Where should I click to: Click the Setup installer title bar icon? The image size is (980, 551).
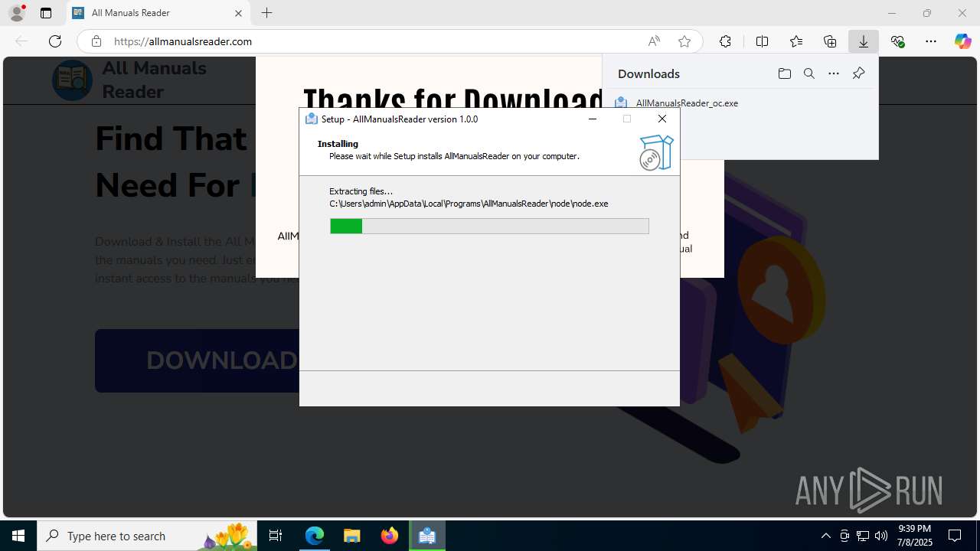[x=311, y=119]
